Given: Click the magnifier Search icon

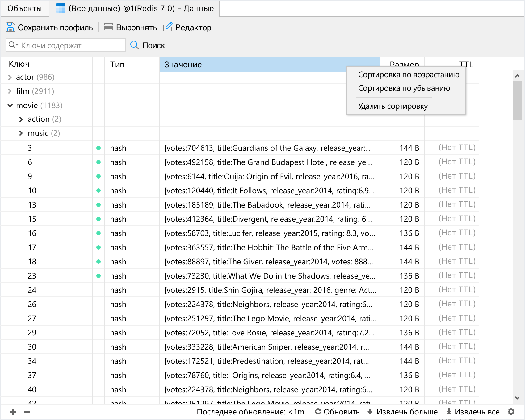Looking at the screenshot, I should [x=134, y=45].
